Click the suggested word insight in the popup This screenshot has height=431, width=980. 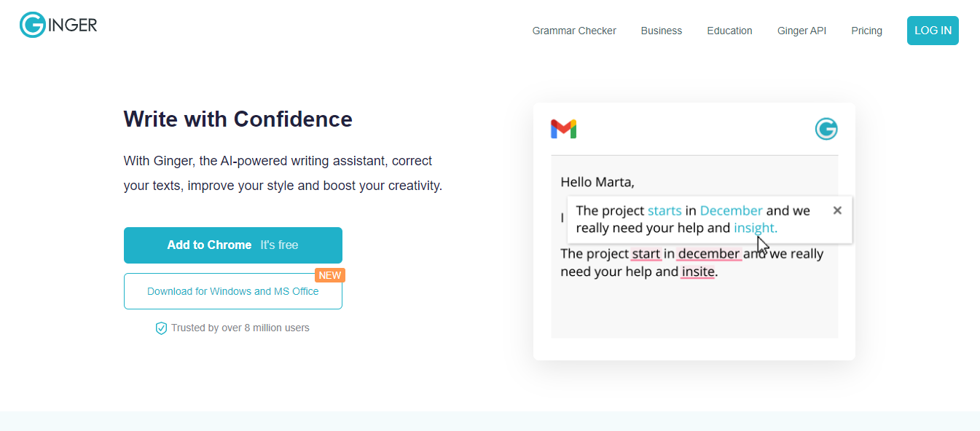pos(753,227)
